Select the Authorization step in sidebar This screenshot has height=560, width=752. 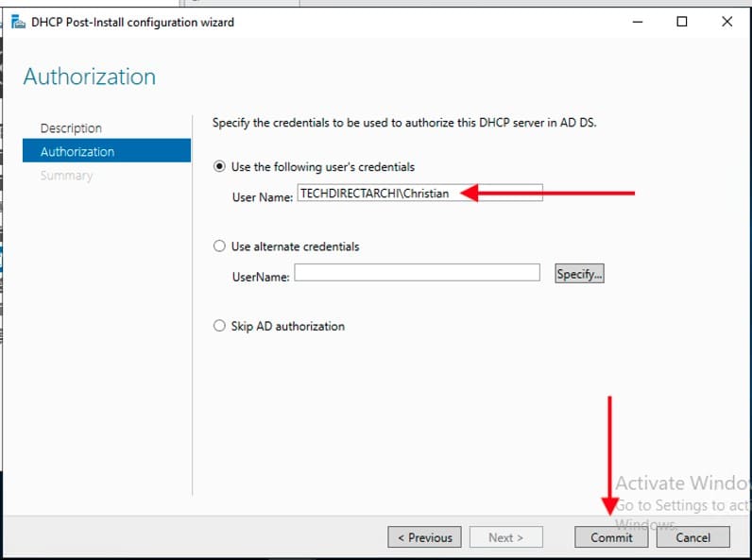pos(77,152)
